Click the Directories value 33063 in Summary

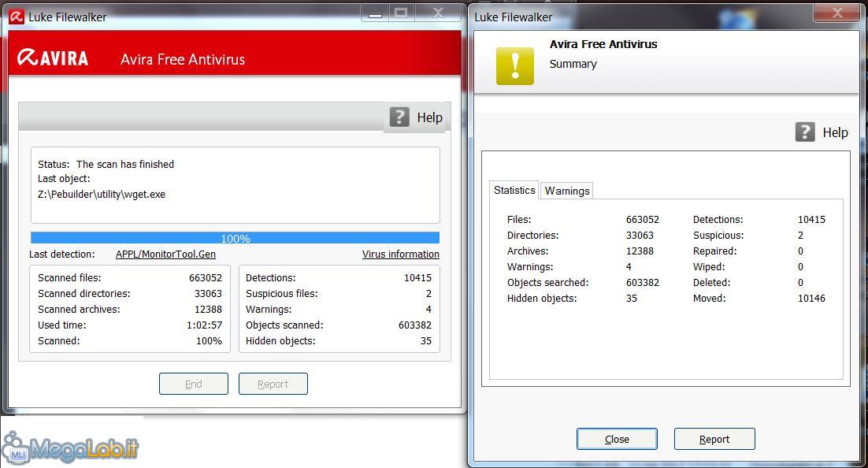[640, 236]
